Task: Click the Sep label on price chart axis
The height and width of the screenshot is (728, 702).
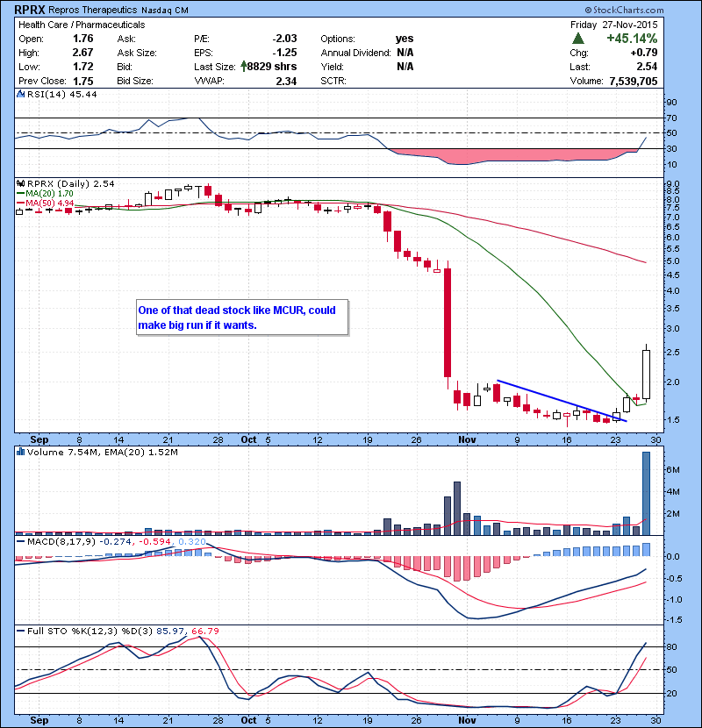Action: (x=39, y=439)
